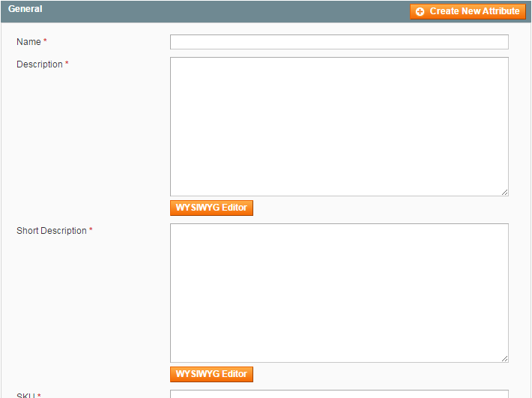Click empty area of General header bar
Image resolution: width=532 pixels, height=398 pixels.
click(225, 10)
